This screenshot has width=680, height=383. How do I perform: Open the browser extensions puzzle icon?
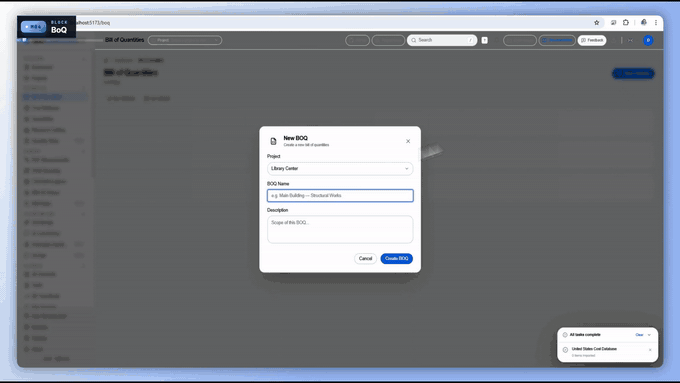pos(625,23)
